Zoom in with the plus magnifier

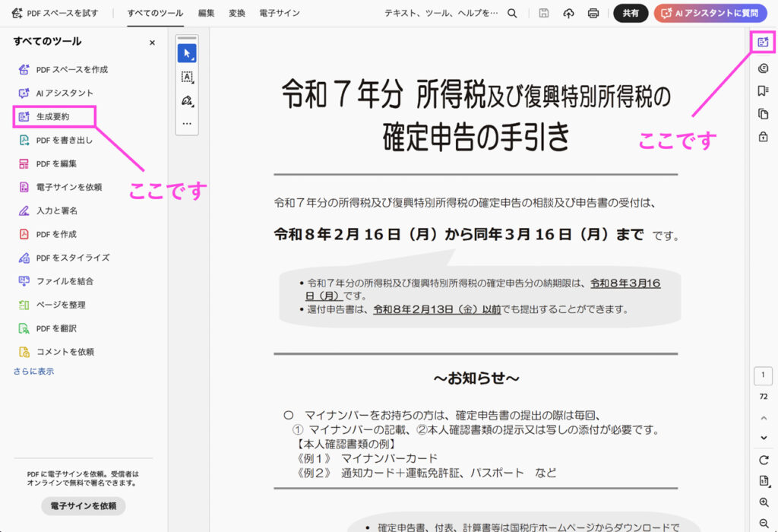click(764, 502)
